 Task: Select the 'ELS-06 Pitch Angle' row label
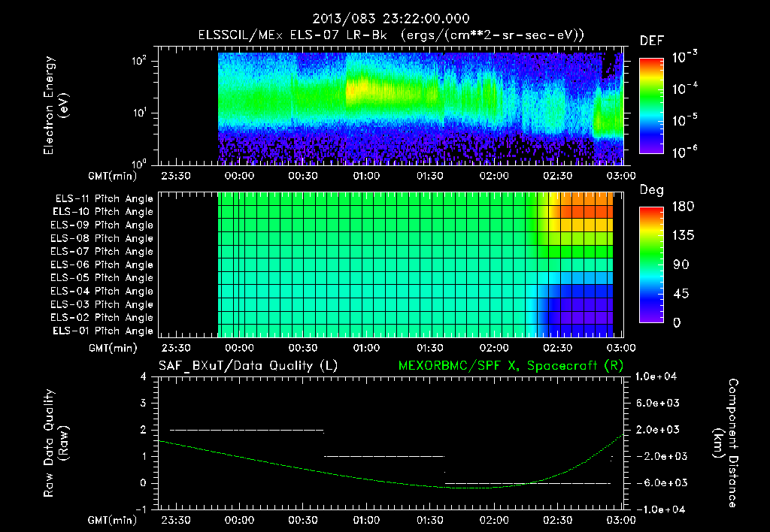pos(102,265)
